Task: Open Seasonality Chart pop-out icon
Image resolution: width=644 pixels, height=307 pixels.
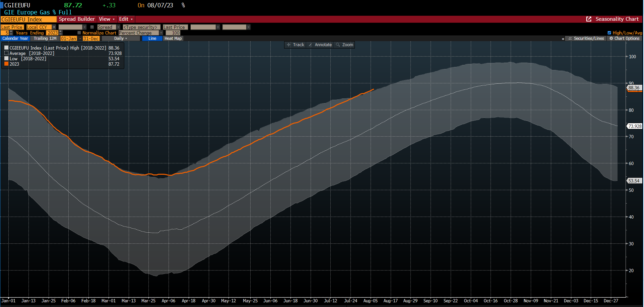Action: coord(589,19)
